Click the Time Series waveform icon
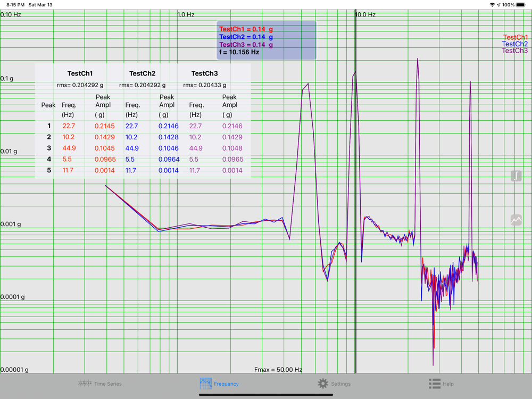532x399 pixels. (85, 384)
